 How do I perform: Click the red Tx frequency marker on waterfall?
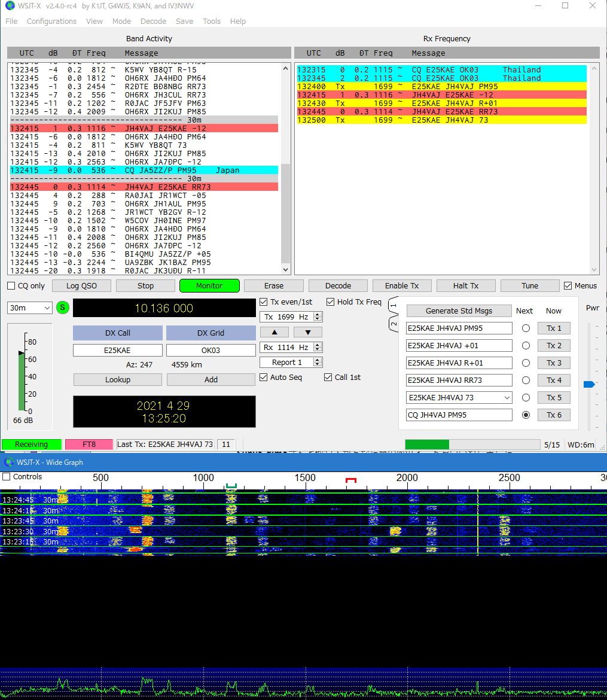tap(351, 480)
